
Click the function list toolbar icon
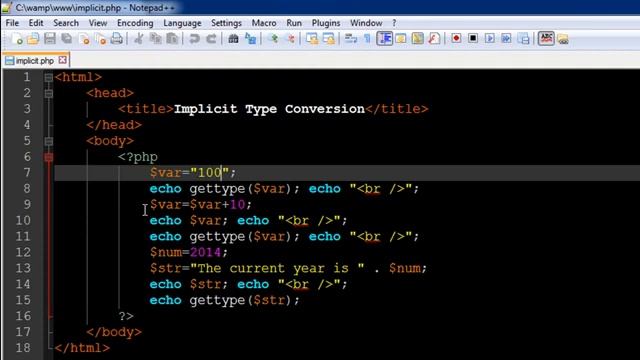click(434, 39)
